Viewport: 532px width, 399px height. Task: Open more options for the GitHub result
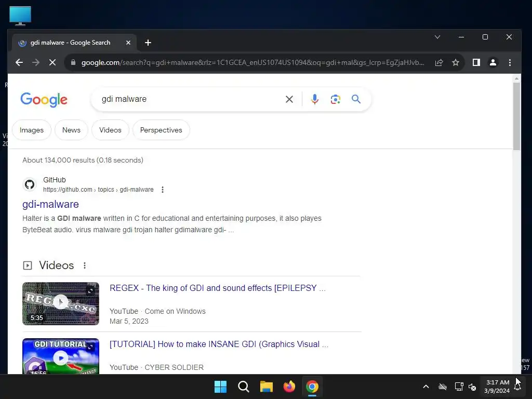163,190
